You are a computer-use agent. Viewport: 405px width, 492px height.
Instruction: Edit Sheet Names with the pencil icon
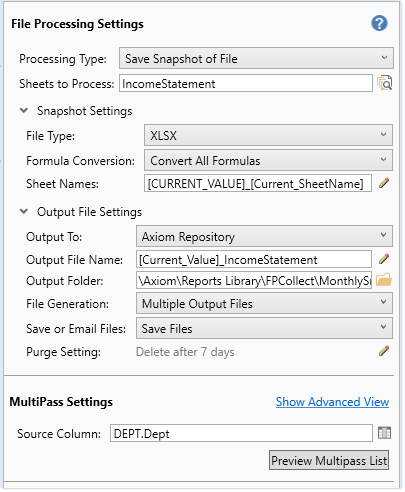tap(384, 183)
